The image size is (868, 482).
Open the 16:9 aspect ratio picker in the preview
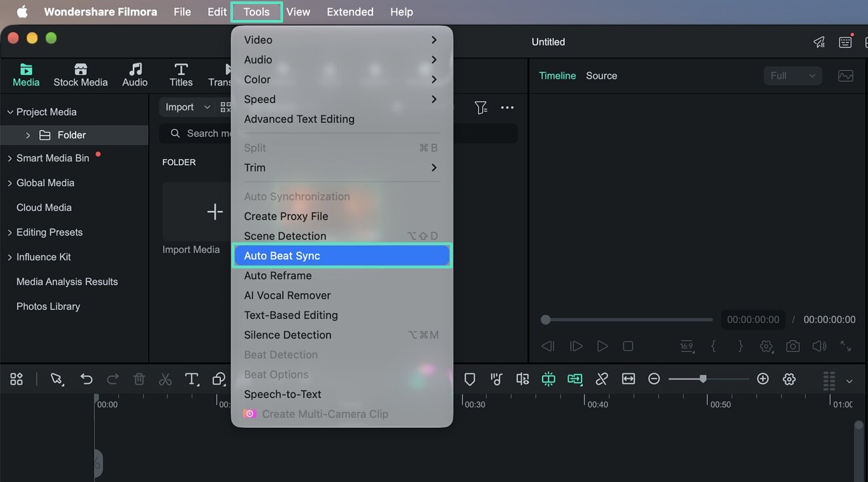687,346
